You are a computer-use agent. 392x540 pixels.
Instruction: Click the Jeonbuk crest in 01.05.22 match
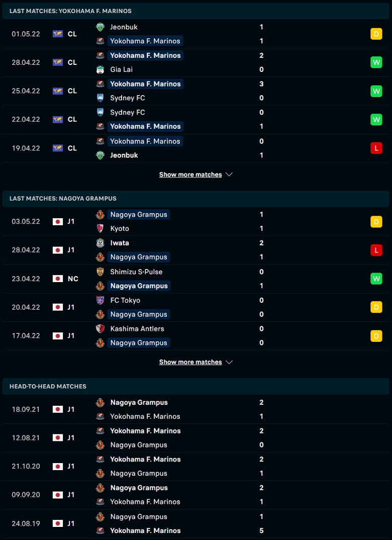point(100,27)
